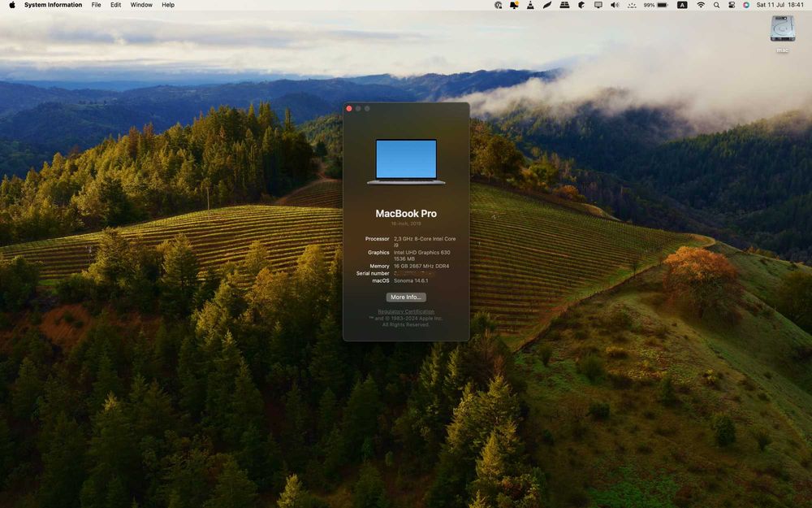This screenshot has height=508, width=812.
Task: Open Spotlight search magnifier
Action: coord(716,5)
